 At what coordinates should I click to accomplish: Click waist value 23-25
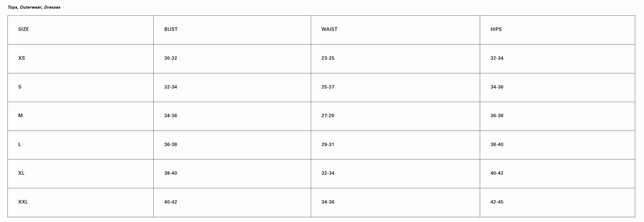coord(328,58)
